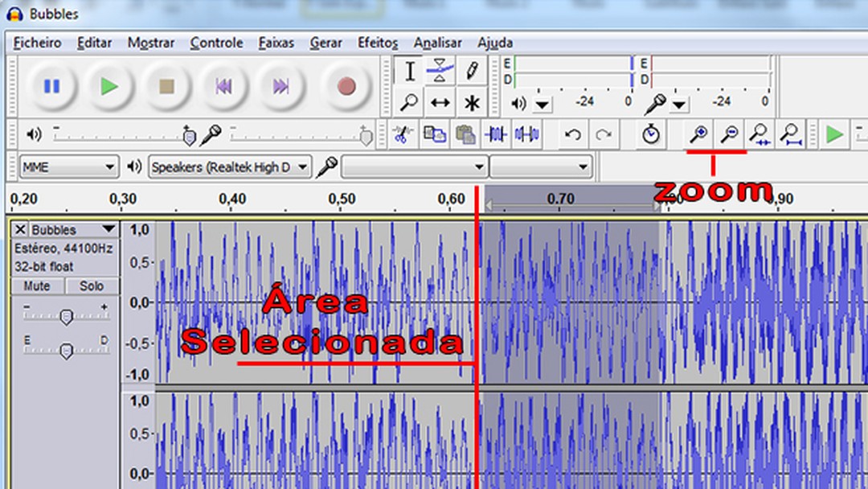Select the Selection tool

coord(409,71)
